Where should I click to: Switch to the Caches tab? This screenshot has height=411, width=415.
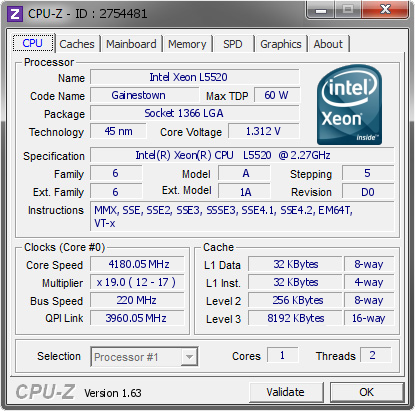click(77, 44)
